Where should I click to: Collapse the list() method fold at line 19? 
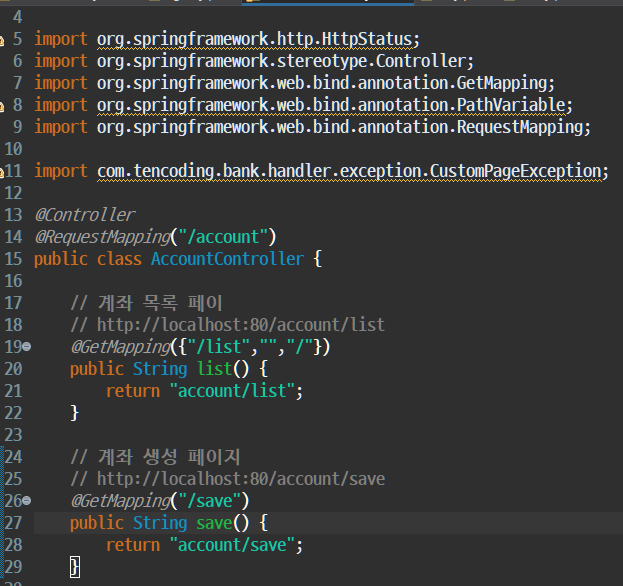[x=27, y=347]
